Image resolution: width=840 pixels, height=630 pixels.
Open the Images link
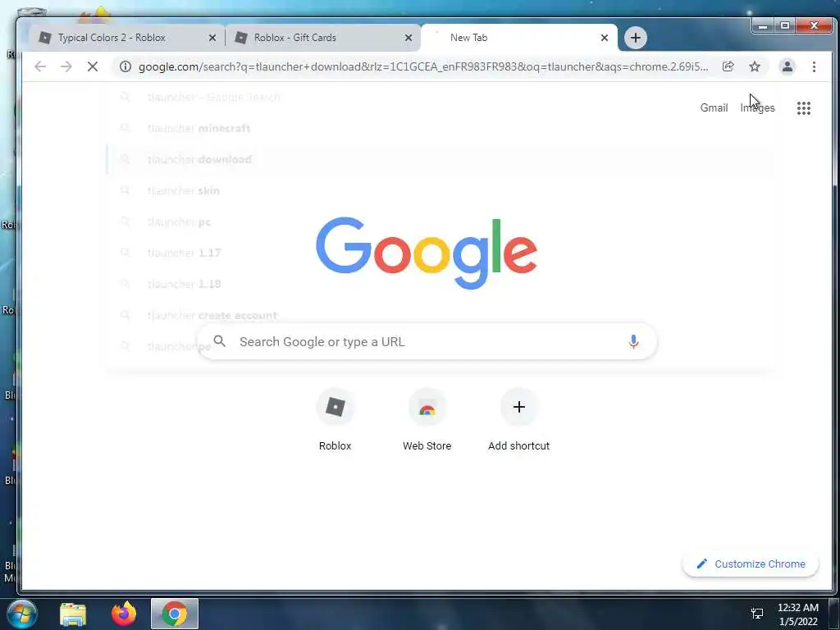point(757,107)
